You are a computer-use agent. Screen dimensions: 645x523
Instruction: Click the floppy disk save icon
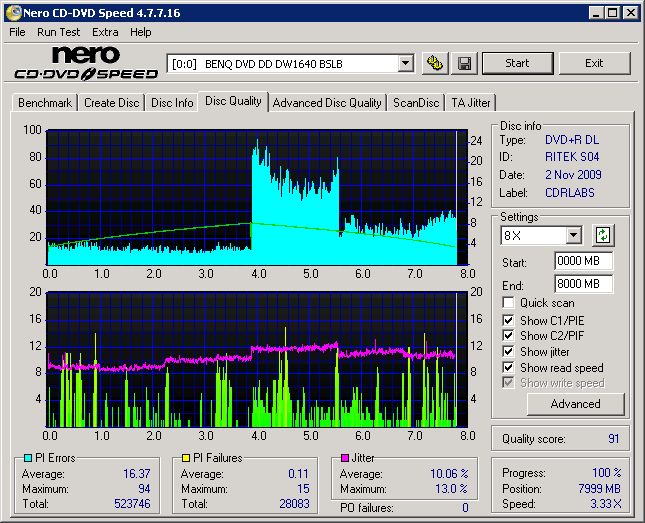465,63
